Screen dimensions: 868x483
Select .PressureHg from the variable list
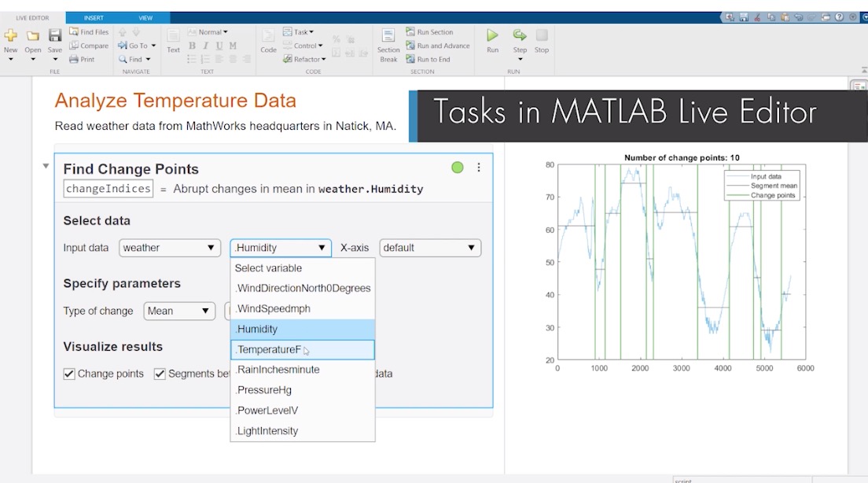(x=303, y=390)
